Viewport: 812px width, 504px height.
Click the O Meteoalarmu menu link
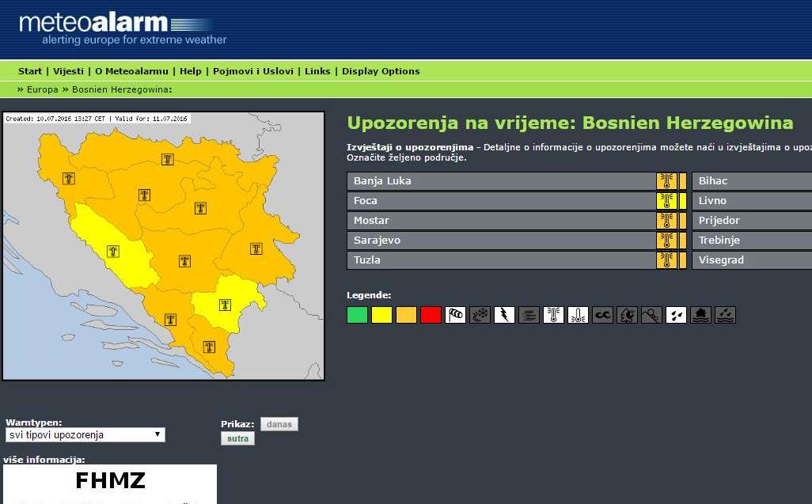point(131,71)
